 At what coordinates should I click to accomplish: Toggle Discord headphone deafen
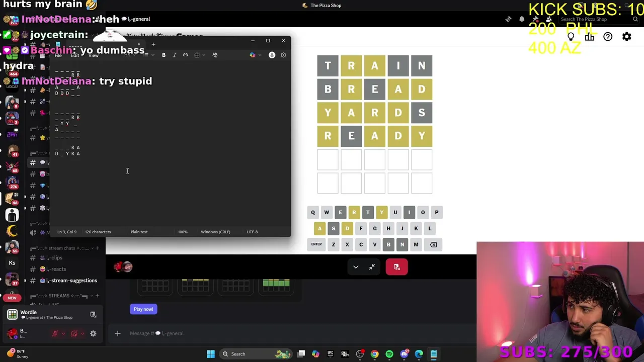[x=74, y=333]
